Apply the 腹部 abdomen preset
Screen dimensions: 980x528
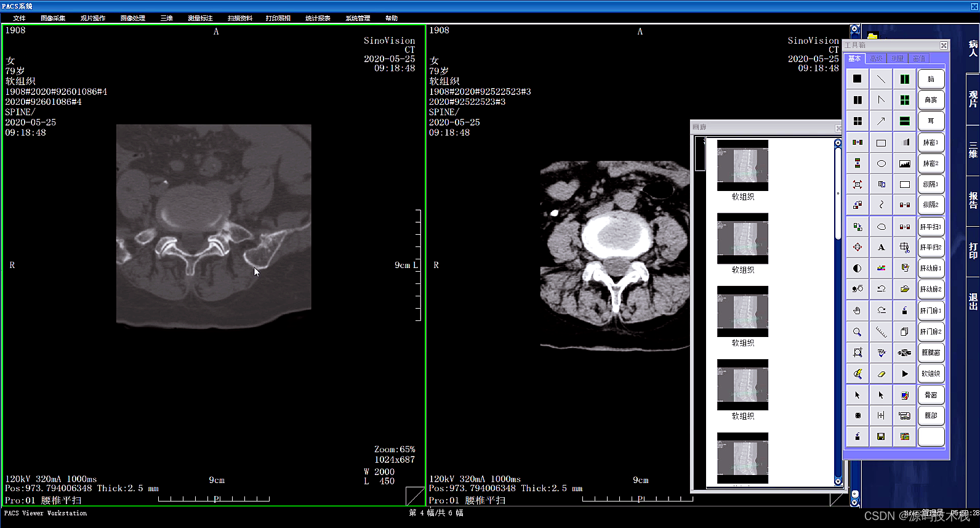point(931,415)
